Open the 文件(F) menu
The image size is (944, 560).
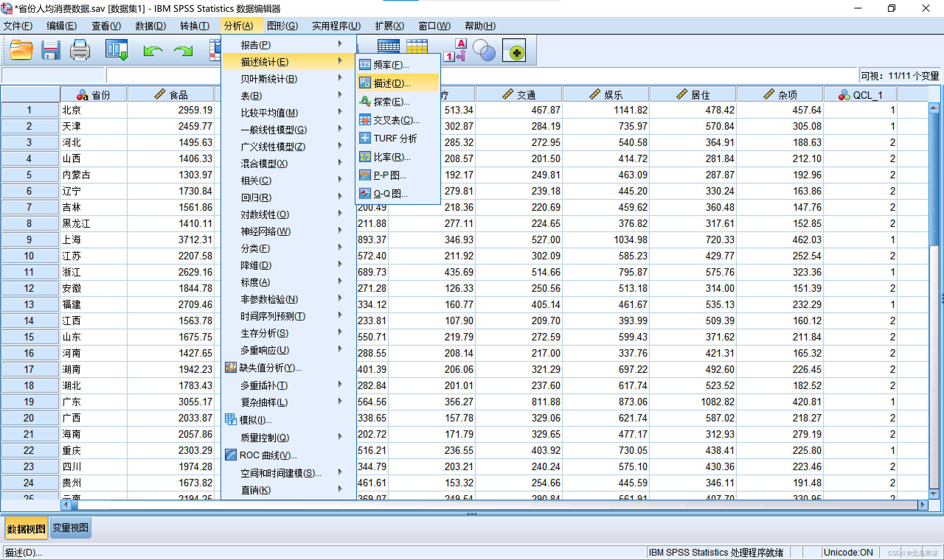[x=18, y=26]
